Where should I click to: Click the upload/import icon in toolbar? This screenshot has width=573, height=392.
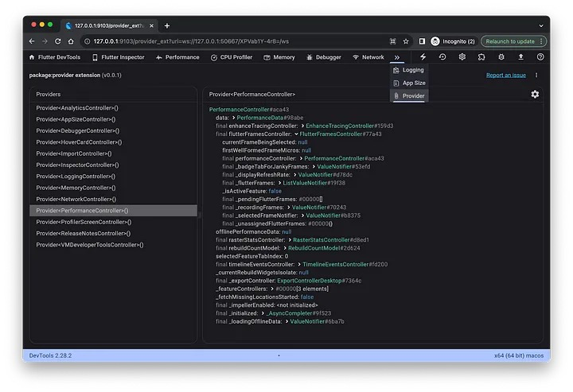click(521, 57)
